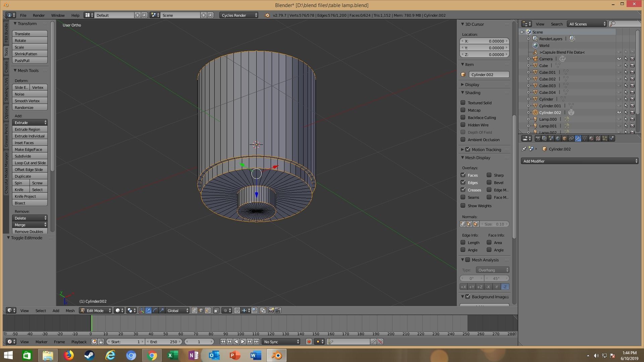Click the OpenGL render image icon
The image size is (644, 362).
pyautogui.click(x=271, y=310)
